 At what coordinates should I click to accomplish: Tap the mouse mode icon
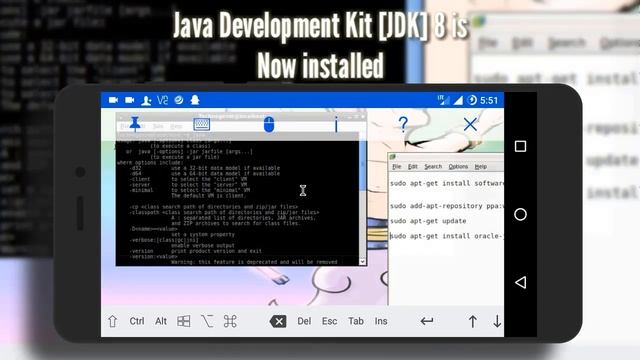point(269,124)
